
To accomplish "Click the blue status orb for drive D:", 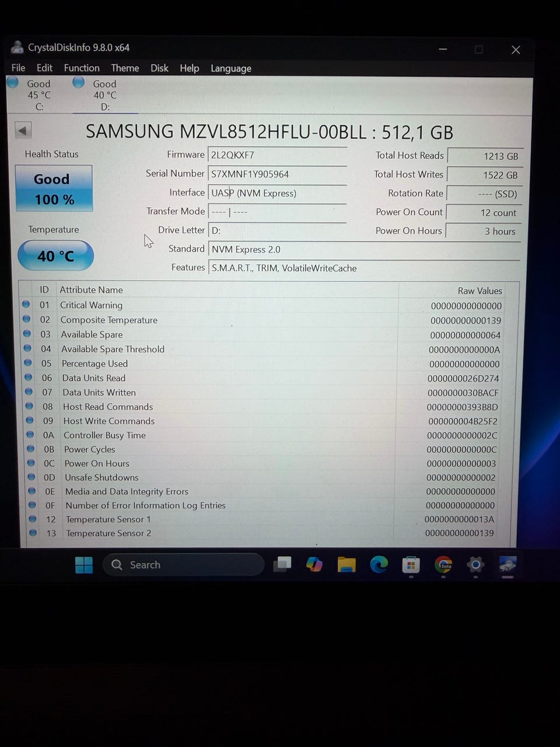I will coord(79,82).
